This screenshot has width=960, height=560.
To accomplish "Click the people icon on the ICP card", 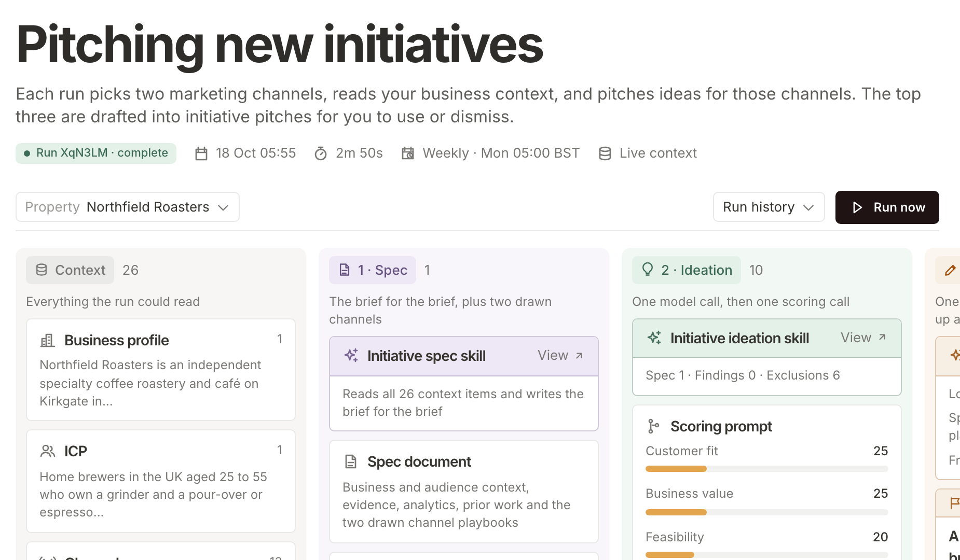I will pyautogui.click(x=48, y=451).
